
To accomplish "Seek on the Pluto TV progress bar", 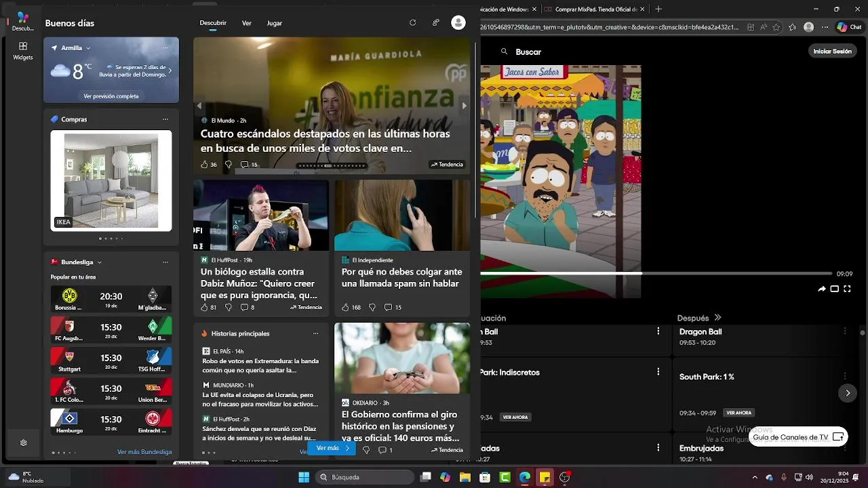I will point(656,274).
